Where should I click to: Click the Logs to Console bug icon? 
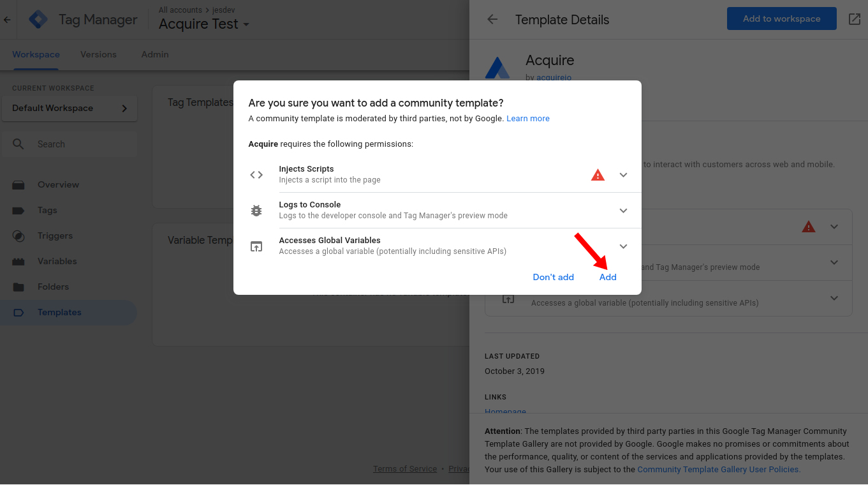tap(256, 211)
